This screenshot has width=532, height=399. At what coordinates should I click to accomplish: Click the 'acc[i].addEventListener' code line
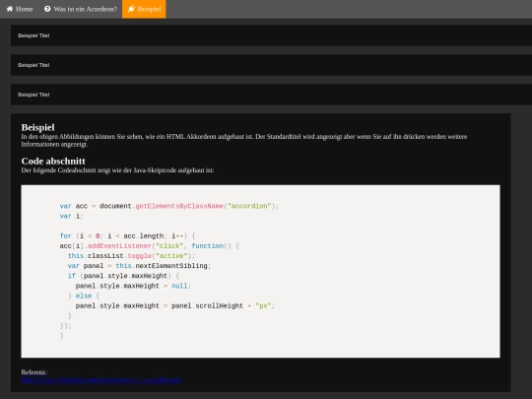coord(150,246)
